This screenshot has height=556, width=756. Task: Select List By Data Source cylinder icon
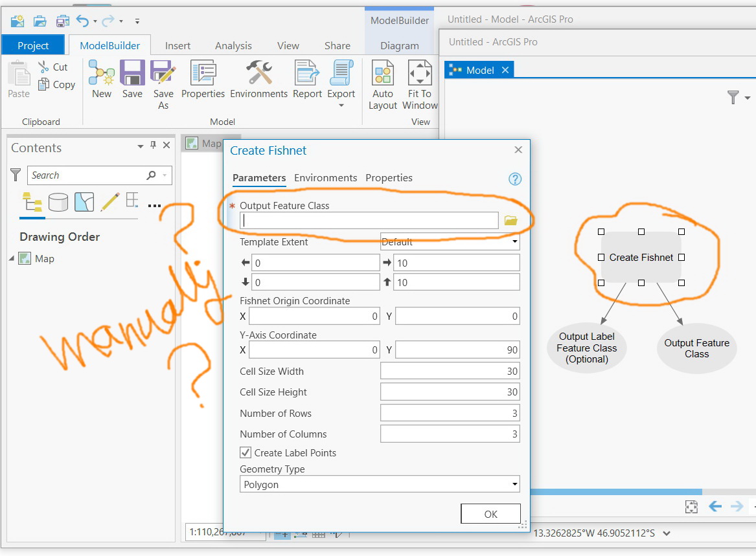point(58,203)
